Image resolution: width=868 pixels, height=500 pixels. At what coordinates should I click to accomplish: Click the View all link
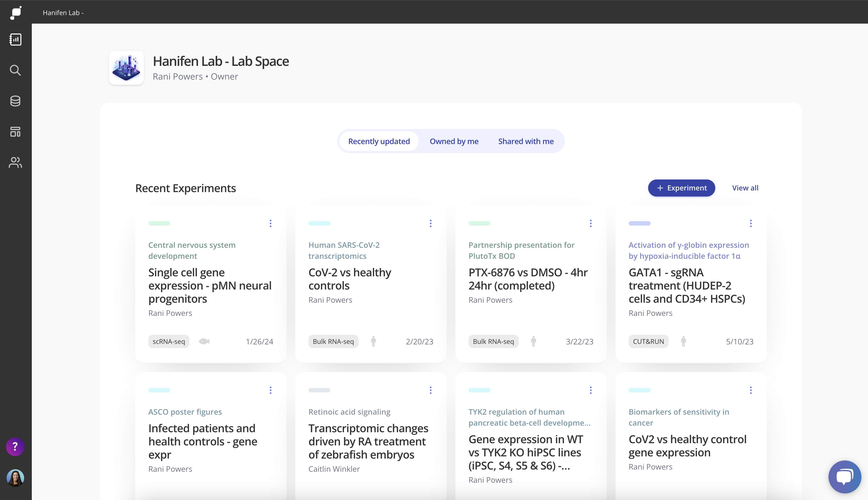tap(745, 188)
